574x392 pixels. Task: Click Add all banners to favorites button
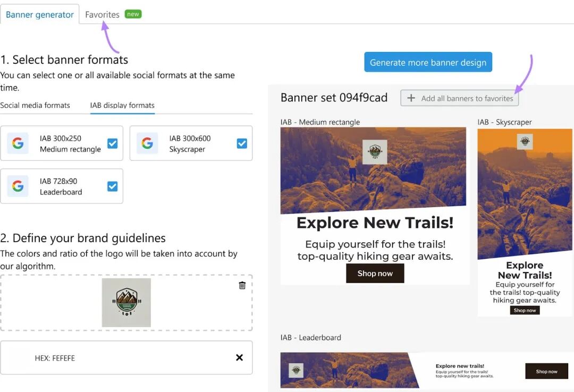click(x=459, y=98)
